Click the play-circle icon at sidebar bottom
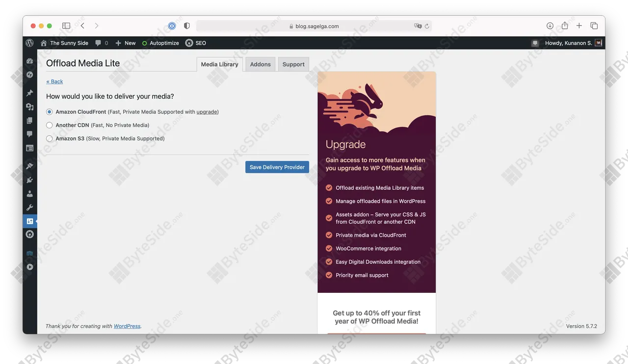The width and height of the screenshot is (628, 364). pyautogui.click(x=29, y=267)
